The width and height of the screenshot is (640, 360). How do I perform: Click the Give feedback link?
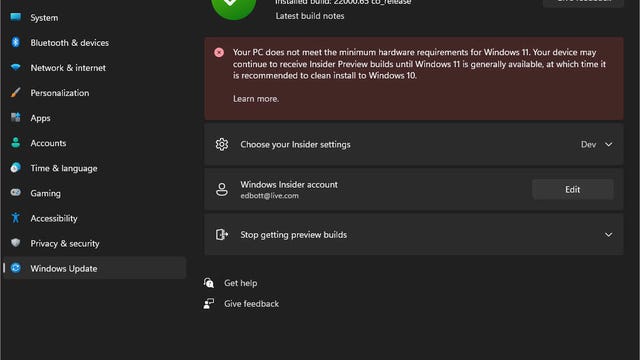pyautogui.click(x=251, y=304)
